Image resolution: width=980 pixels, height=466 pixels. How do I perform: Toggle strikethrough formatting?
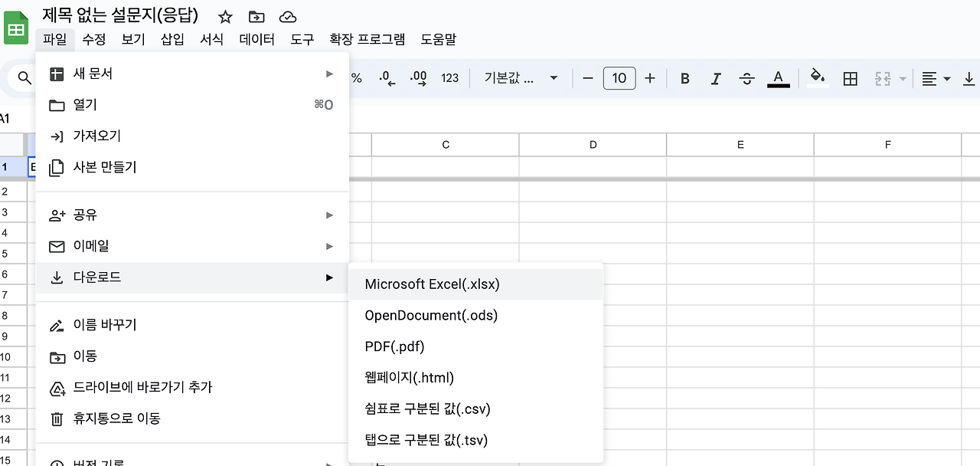[x=746, y=77]
